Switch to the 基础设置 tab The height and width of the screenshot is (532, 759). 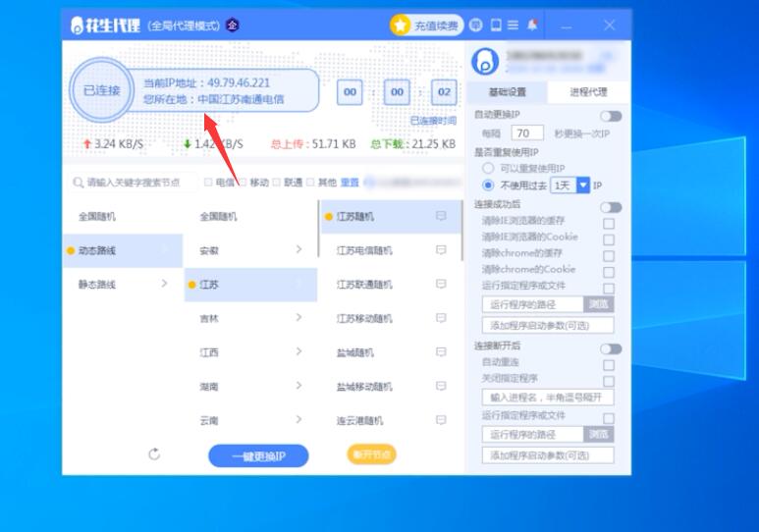click(x=508, y=92)
